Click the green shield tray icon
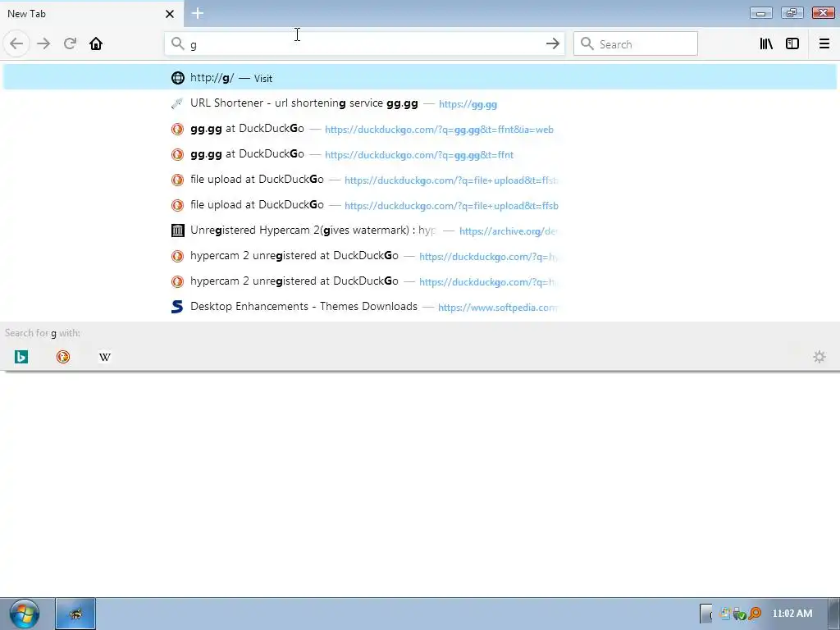Image resolution: width=840 pixels, height=630 pixels. click(x=740, y=614)
